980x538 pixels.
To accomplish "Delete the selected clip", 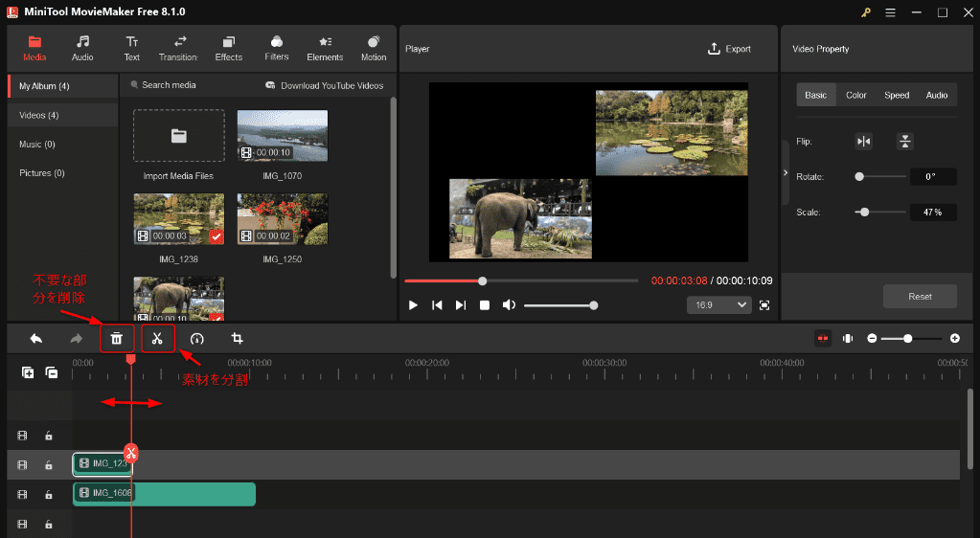I will (117, 339).
